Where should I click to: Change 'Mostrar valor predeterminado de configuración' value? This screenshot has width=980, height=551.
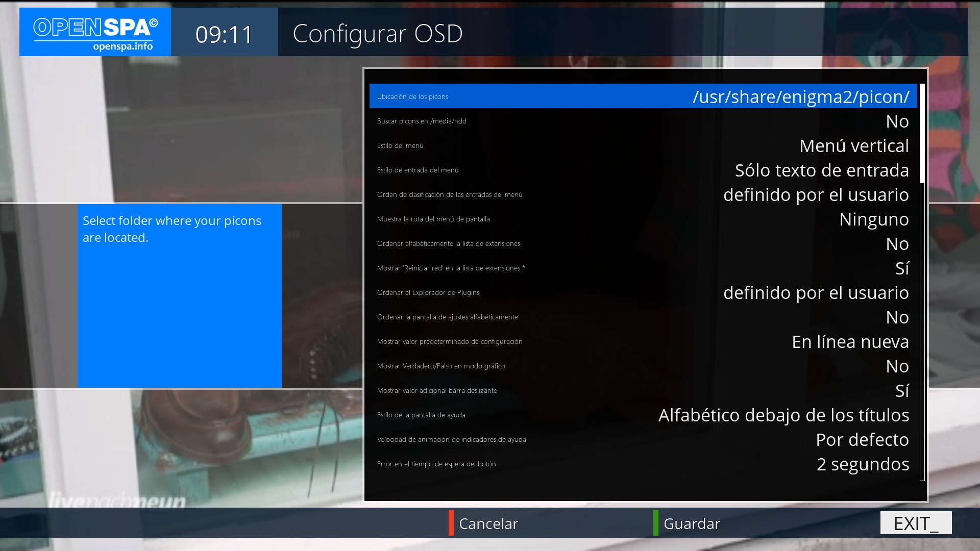[x=850, y=342]
